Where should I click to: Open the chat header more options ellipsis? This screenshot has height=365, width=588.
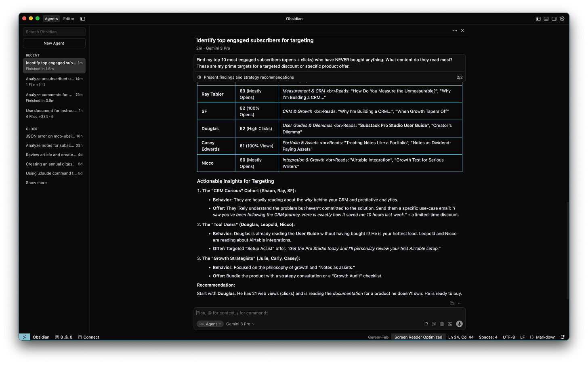(455, 30)
